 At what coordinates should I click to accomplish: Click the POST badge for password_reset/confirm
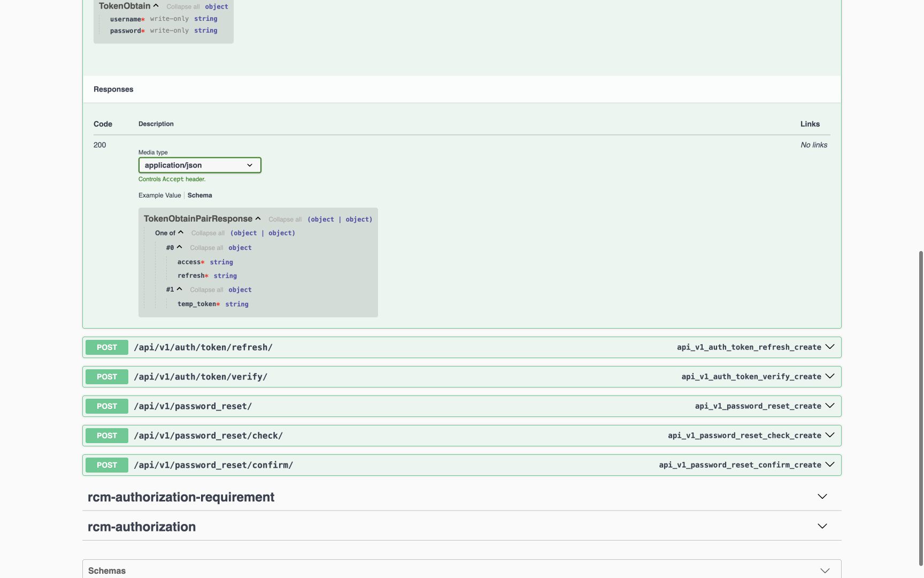107,465
